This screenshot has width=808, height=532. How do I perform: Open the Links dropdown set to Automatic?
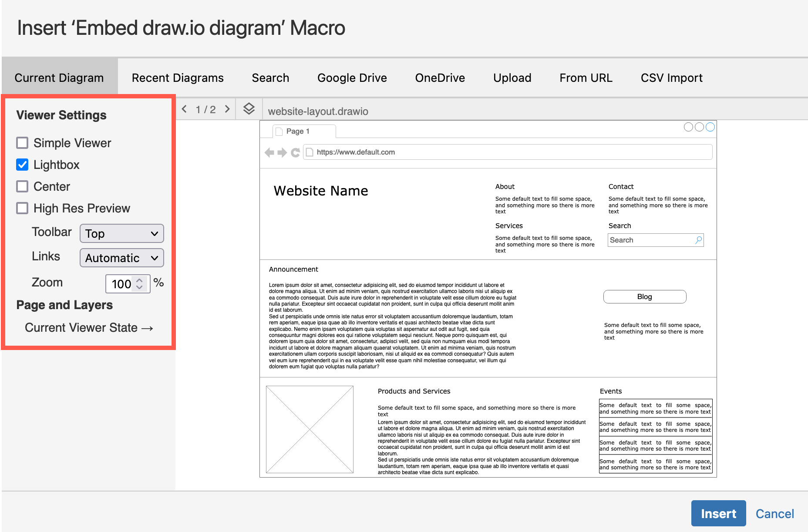click(x=121, y=258)
